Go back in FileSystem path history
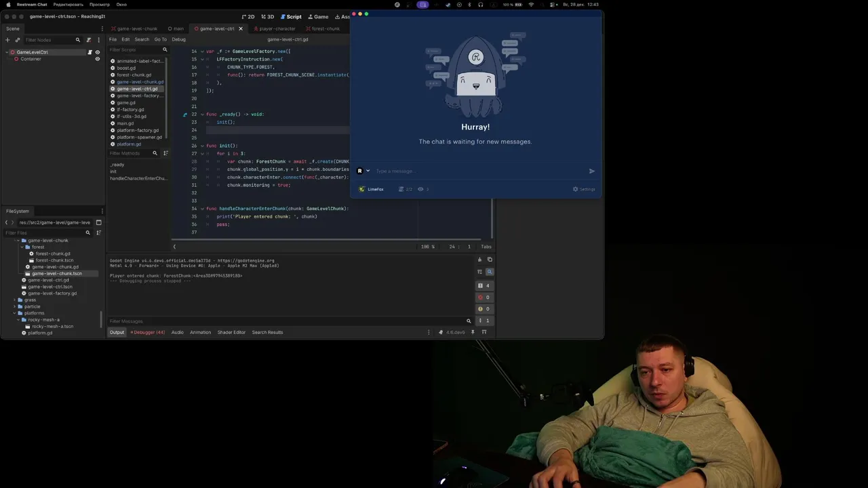Viewport: 868px width, 488px height. tap(6, 222)
